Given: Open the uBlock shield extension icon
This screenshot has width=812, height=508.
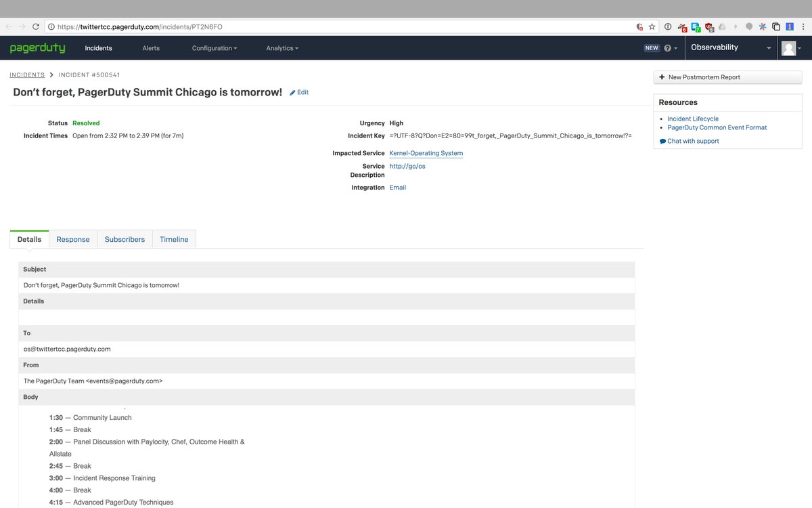Looking at the screenshot, I should pyautogui.click(x=709, y=27).
